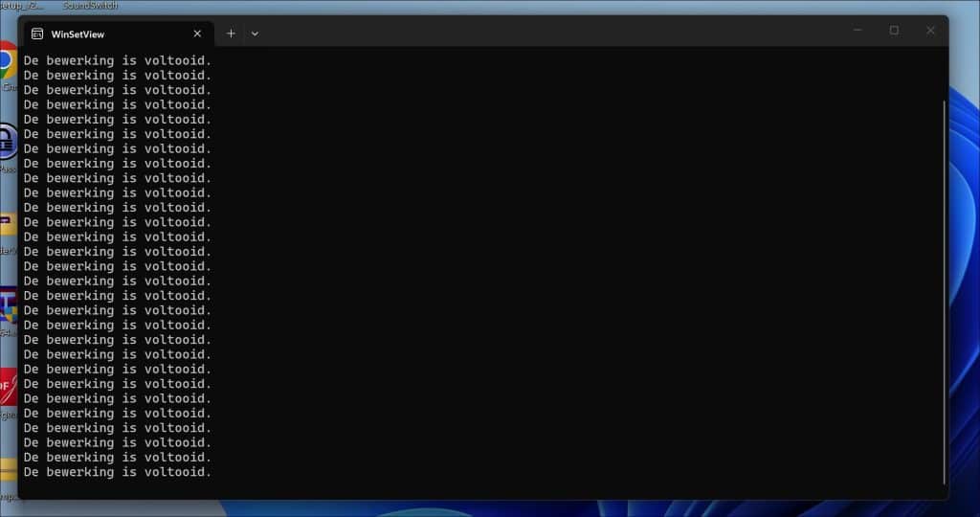This screenshot has height=517, width=980.
Task: Minimize the terminal window
Action: point(857,30)
